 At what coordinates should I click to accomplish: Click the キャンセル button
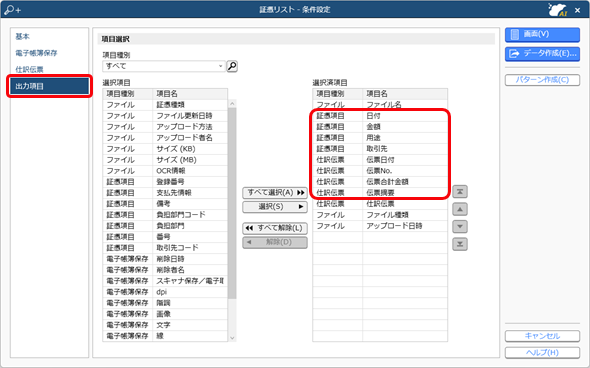coord(542,336)
